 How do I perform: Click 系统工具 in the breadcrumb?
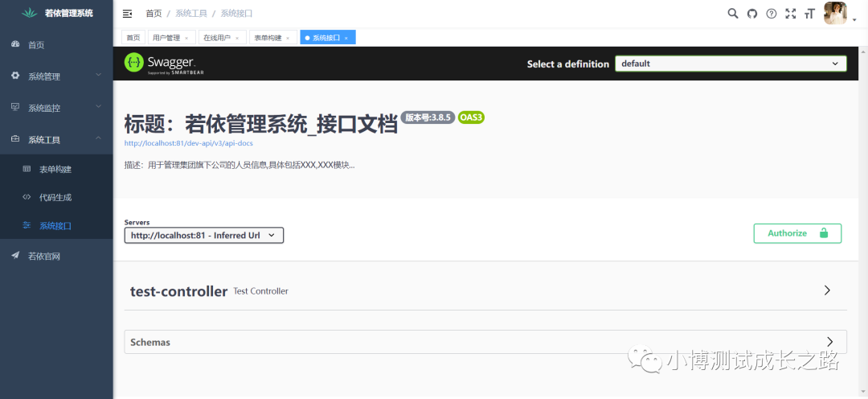coord(191,14)
